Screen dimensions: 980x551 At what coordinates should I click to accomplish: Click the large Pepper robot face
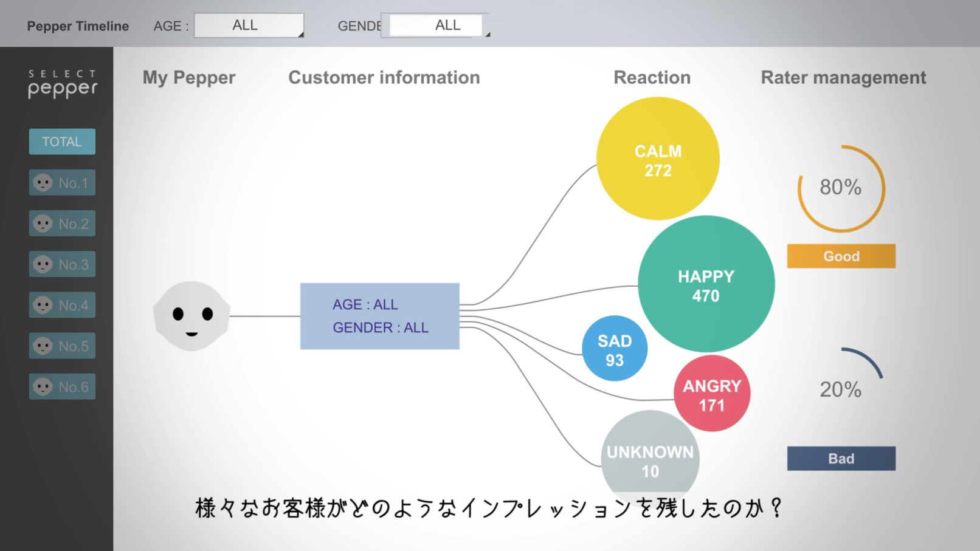(192, 316)
